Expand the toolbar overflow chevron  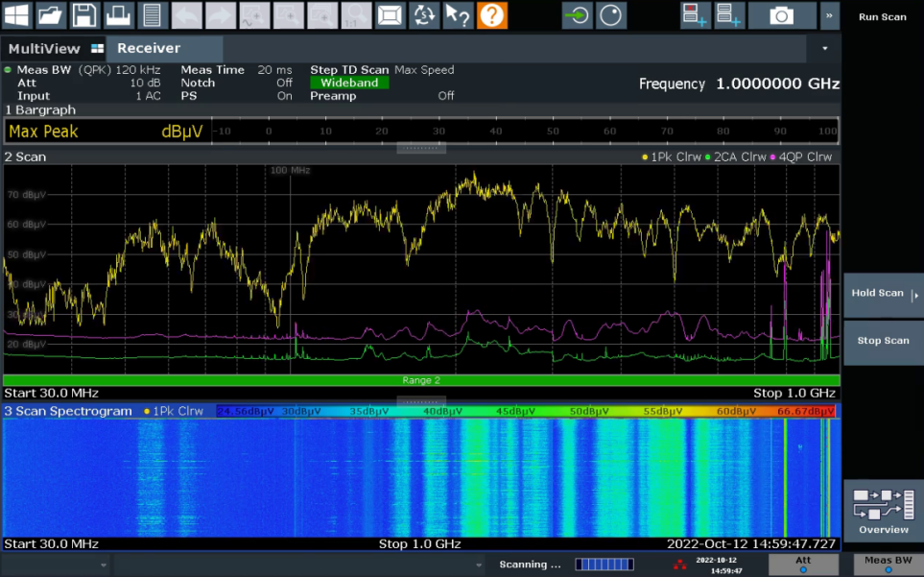point(829,14)
